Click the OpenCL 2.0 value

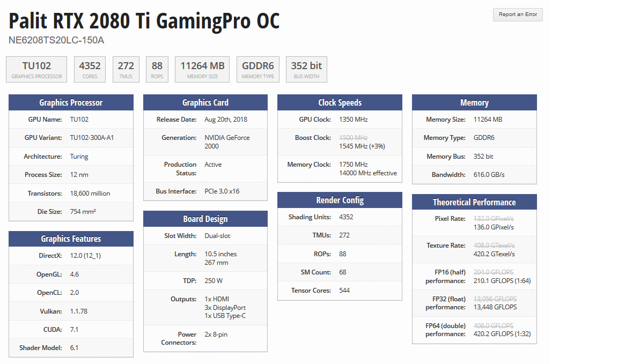click(75, 293)
